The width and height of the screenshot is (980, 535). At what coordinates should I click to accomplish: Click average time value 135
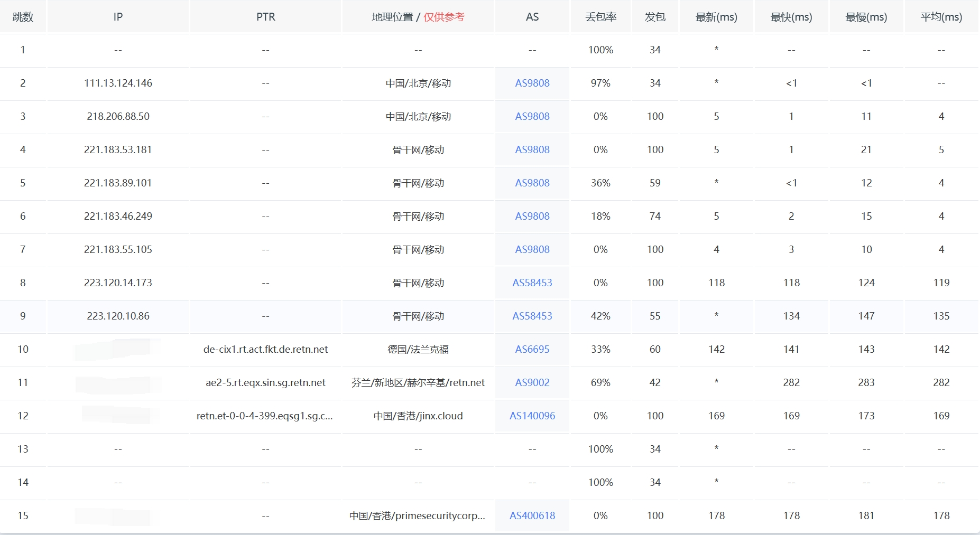pos(941,316)
